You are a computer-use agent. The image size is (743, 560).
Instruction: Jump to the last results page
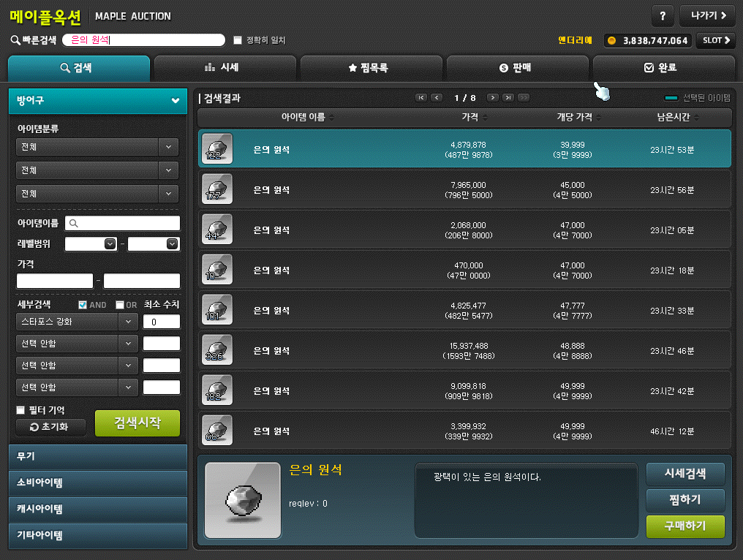coord(508,97)
